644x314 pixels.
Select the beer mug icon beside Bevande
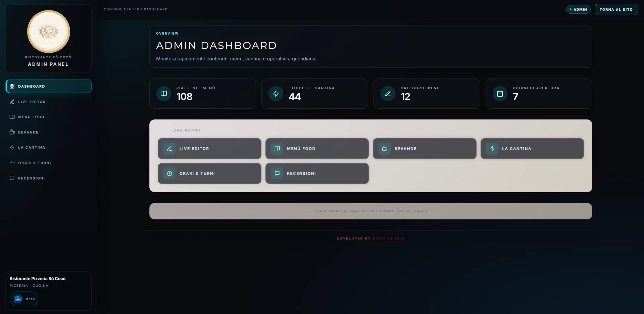(12, 132)
